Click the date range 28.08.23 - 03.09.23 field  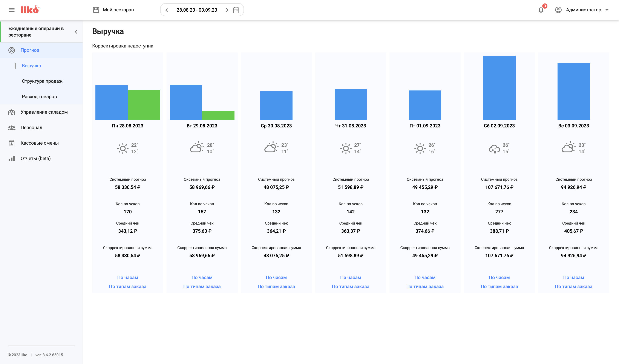(x=196, y=10)
